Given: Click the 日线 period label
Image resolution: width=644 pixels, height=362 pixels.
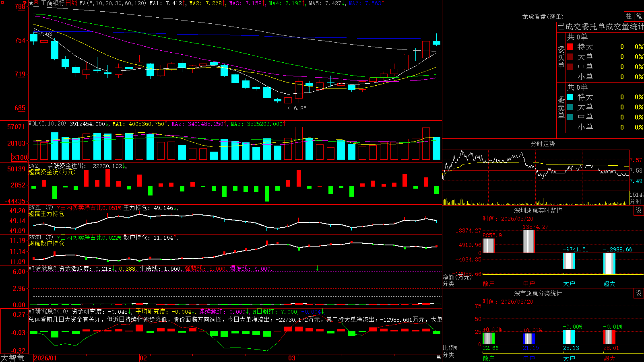Looking at the screenshot, I should pos(72,3).
